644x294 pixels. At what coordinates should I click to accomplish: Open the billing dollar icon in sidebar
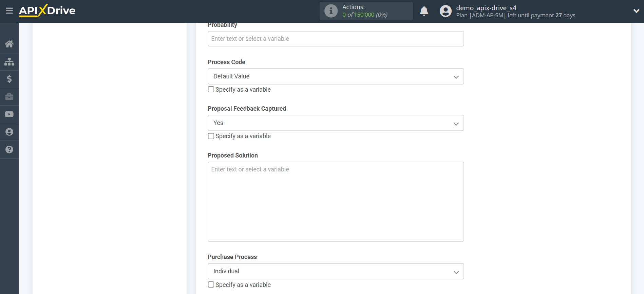click(x=9, y=79)
